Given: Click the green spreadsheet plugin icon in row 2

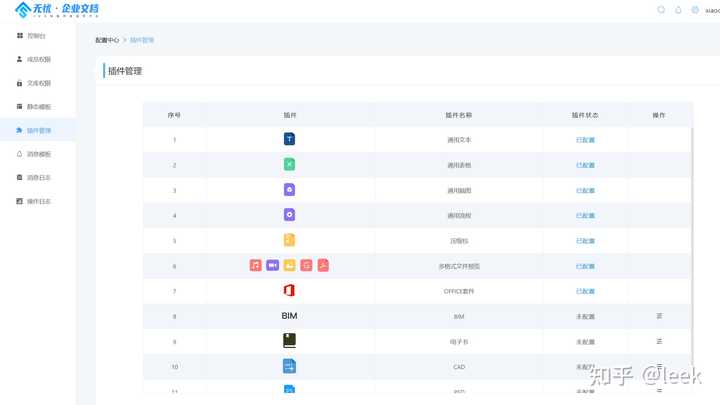Looking at the screenshot, I should click(x=289, y=164).
